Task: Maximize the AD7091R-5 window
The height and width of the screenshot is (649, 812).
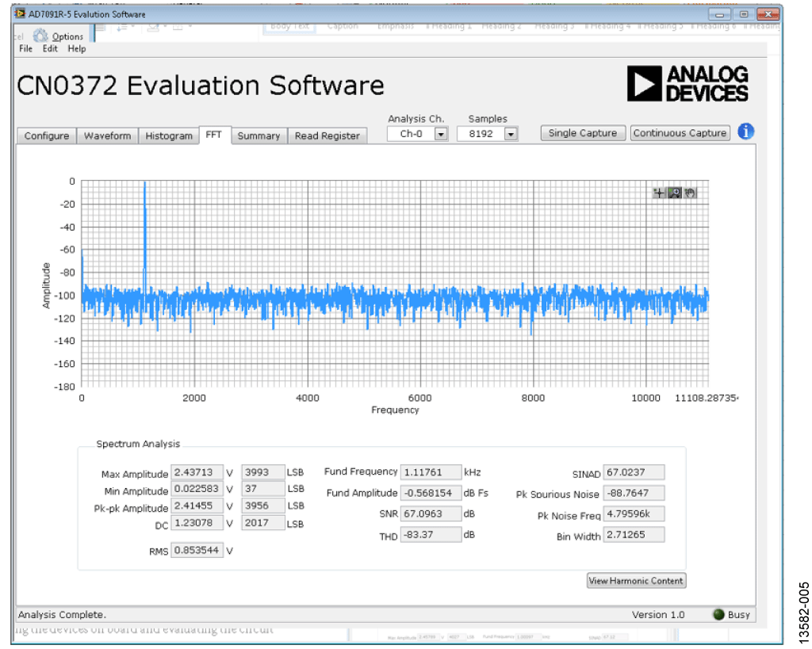Action: pyautogui.click(x=744, y=14)
